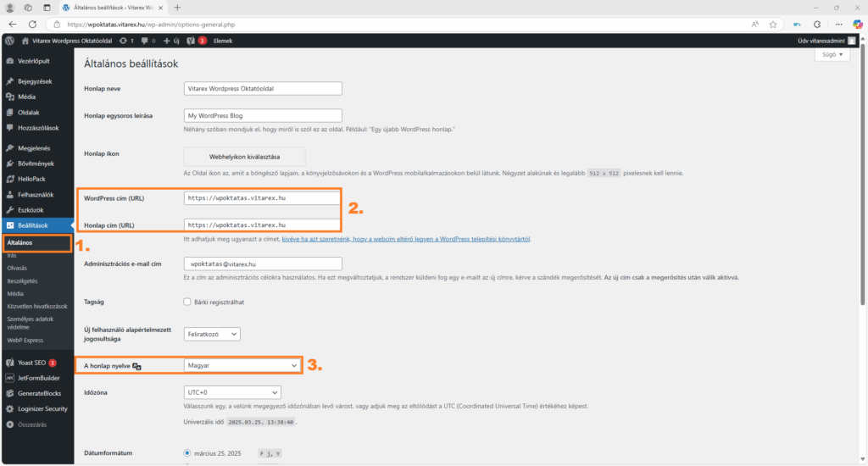The width and height of the screenshot is (868, 466).
Task: Open the Olvasás settings submenu item
Action: coord(17,267)
